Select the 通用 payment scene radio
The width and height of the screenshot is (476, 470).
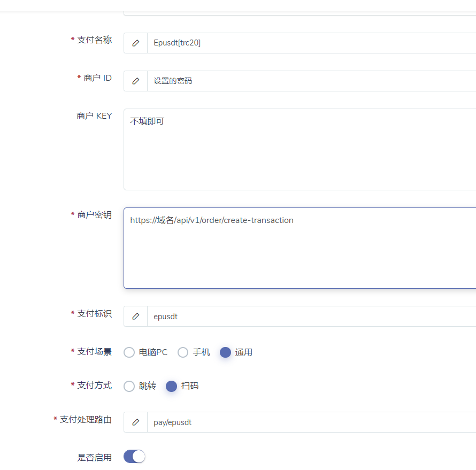[x=225, y=352]
